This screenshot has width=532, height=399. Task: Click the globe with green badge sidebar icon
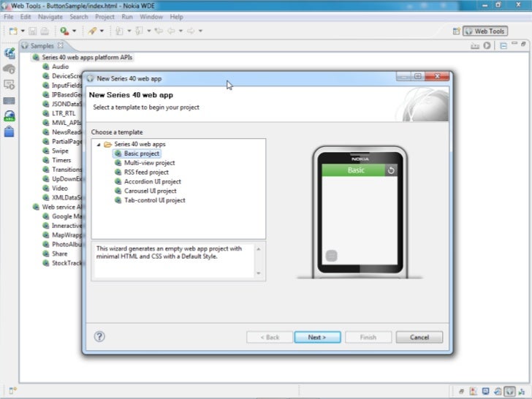coord(9,115)
